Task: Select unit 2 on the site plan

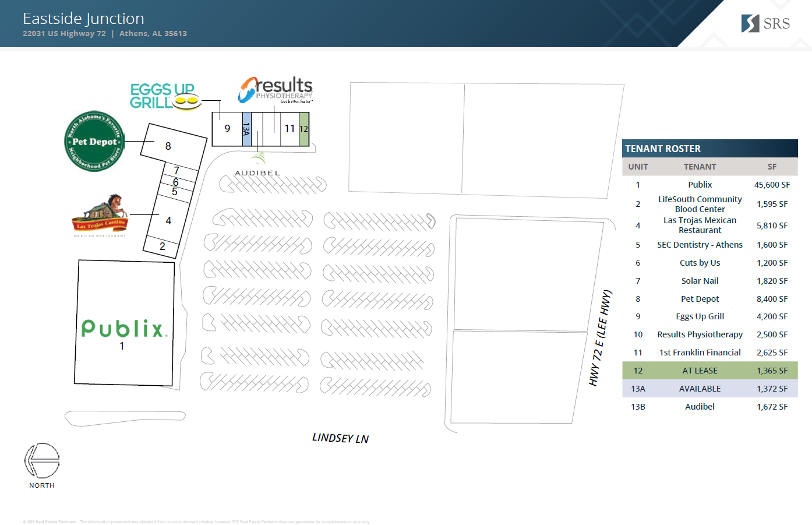Action: pyautogui.click(x=162, y=246)
